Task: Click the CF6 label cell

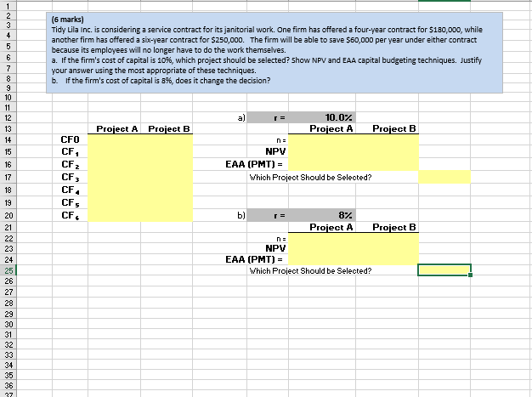Action: pos(70,215)
